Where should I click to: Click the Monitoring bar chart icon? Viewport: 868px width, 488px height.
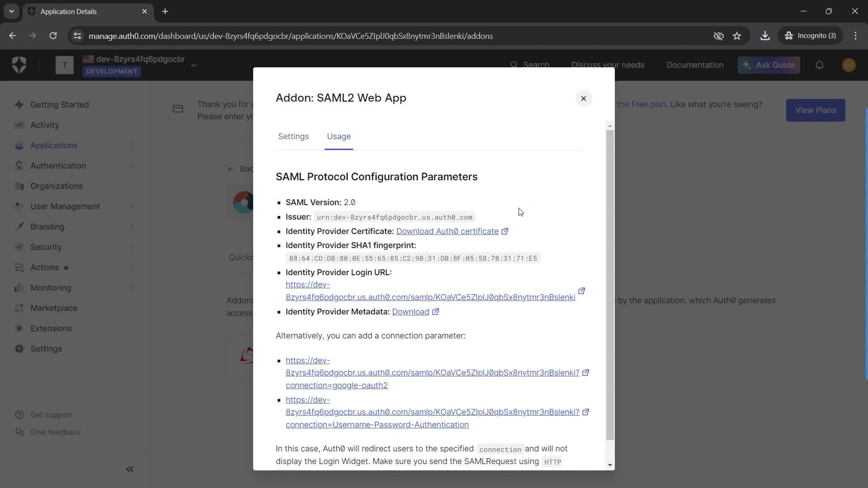click(x=19, y=288)
